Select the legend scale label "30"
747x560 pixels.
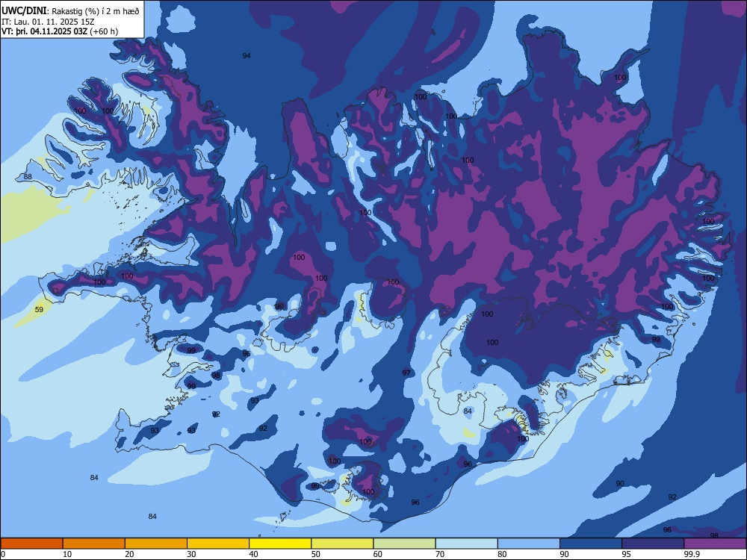(191, 554)
